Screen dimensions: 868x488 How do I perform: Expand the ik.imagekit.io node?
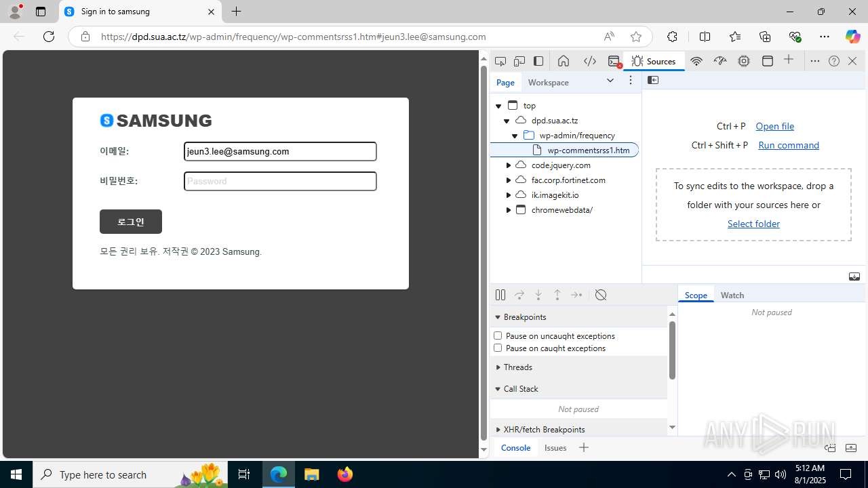[x=509, y=195]
